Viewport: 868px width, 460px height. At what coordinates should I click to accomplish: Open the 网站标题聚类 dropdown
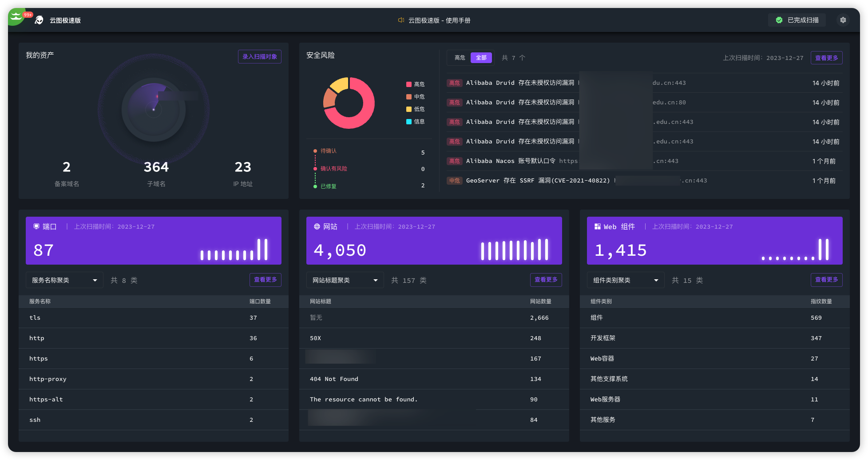[345, 280]
